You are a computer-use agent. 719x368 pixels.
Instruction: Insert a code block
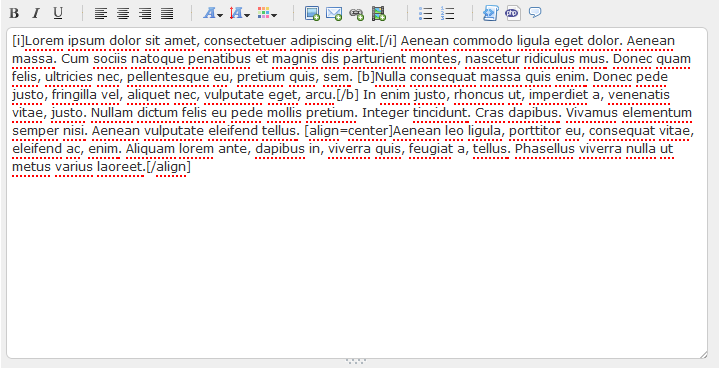(x=490, y=13)
